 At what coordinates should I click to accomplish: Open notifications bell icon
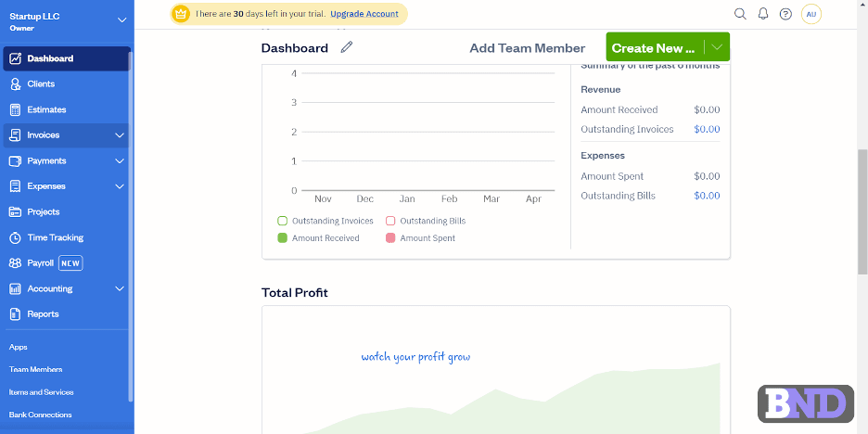(x=763, y=14)
